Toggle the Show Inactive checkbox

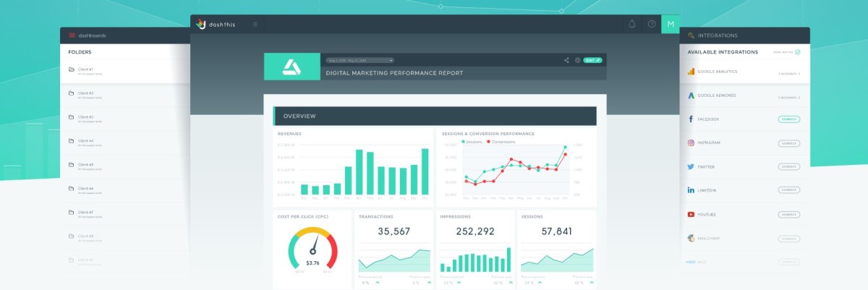pyautogui.click(x=798, y=52)
